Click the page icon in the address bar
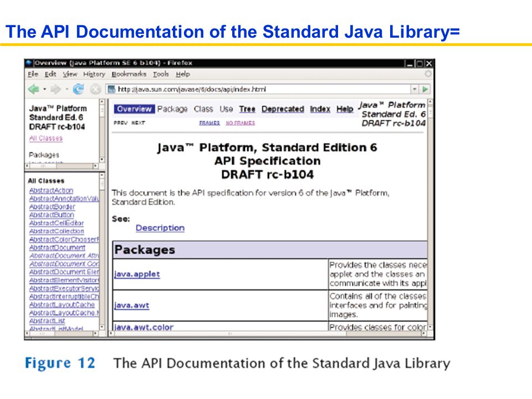Image resolution: width=532 pixels, height=399 pixels. click(111, 89)
